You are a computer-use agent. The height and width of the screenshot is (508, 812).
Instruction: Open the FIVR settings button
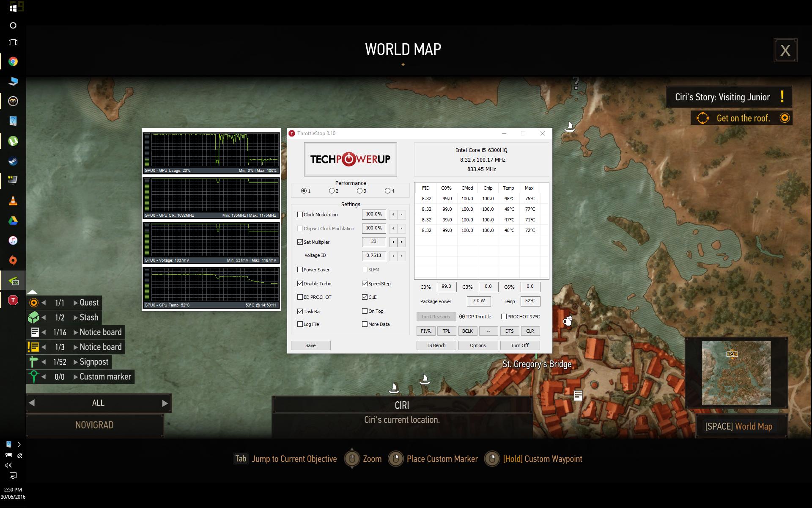pos(425,331)
